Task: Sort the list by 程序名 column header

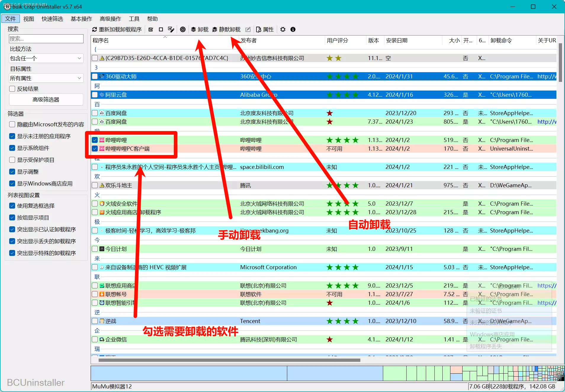Action: (101, 41)
